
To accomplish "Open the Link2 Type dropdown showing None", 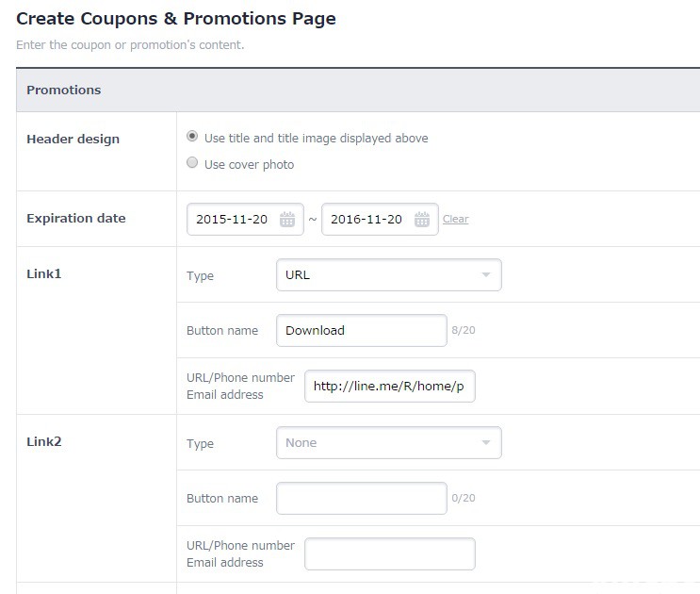I will (x=389, y=442).
